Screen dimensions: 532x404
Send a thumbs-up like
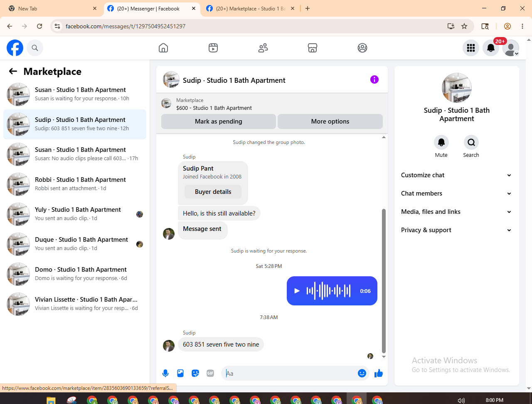pyautogui.click(x=379, y=373)
